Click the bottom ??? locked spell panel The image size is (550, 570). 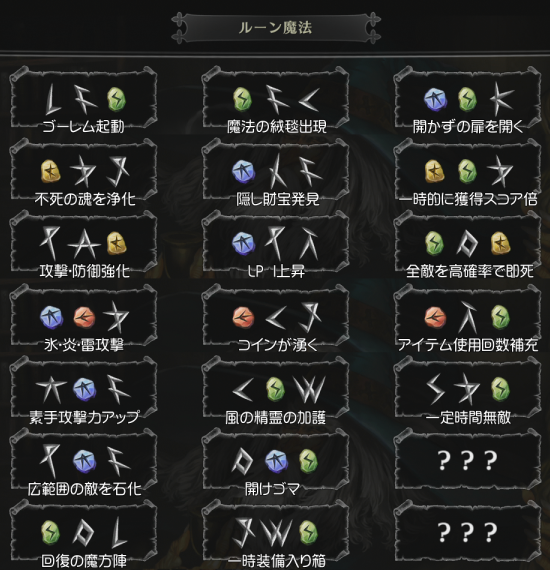467,531
